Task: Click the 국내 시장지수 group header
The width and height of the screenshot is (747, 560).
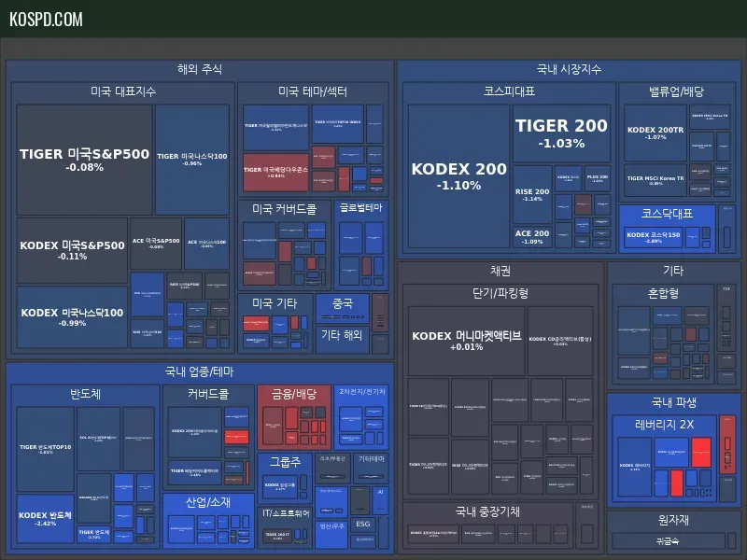Action: 569,69
